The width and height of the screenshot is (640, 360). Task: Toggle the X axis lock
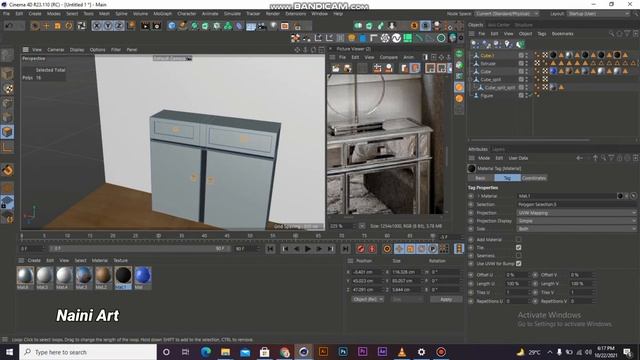(x=97, y=26)
